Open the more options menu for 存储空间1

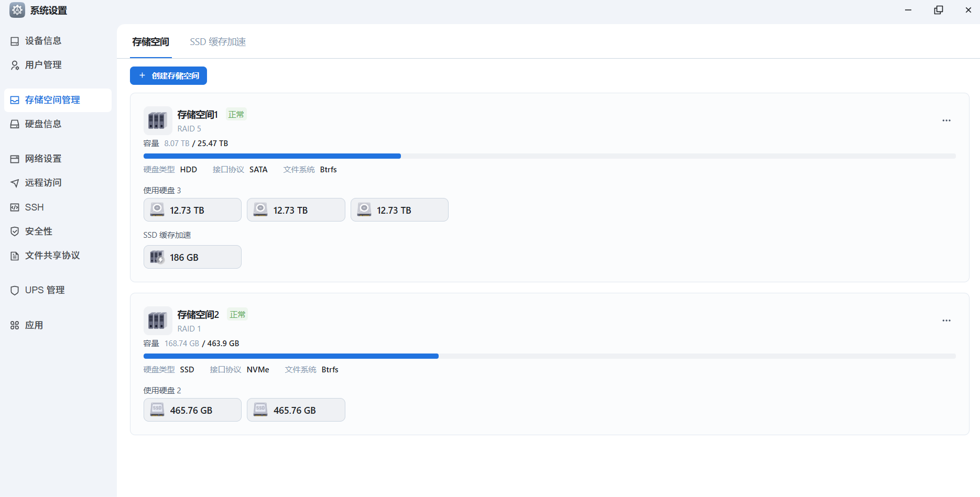point(946,120)
